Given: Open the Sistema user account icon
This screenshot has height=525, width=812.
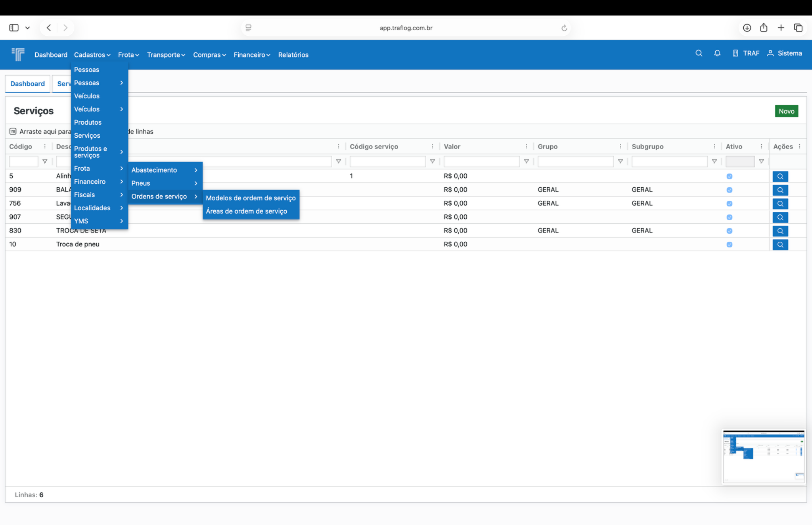Looking at the screenshot, I should (770, 53).
